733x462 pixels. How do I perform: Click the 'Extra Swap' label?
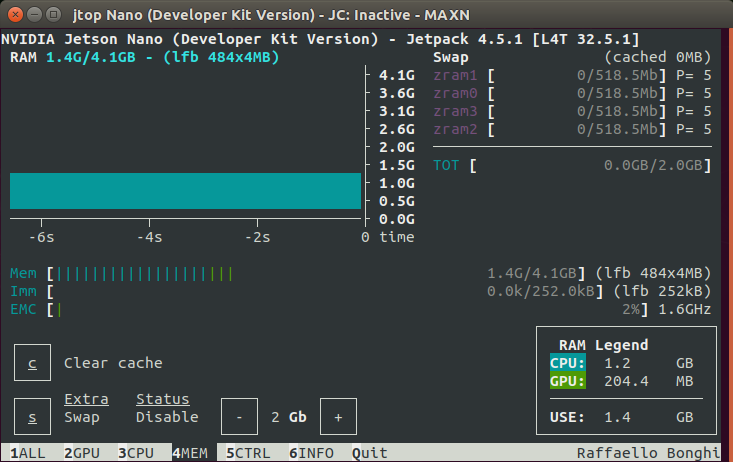(x=86, y=408)
